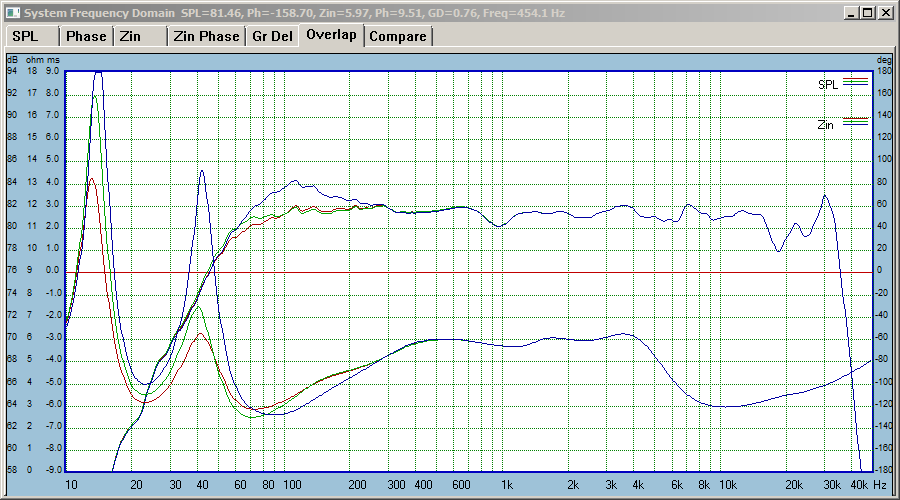Click the application icon in title bar
900x500 pixels.
coord(13,13)
